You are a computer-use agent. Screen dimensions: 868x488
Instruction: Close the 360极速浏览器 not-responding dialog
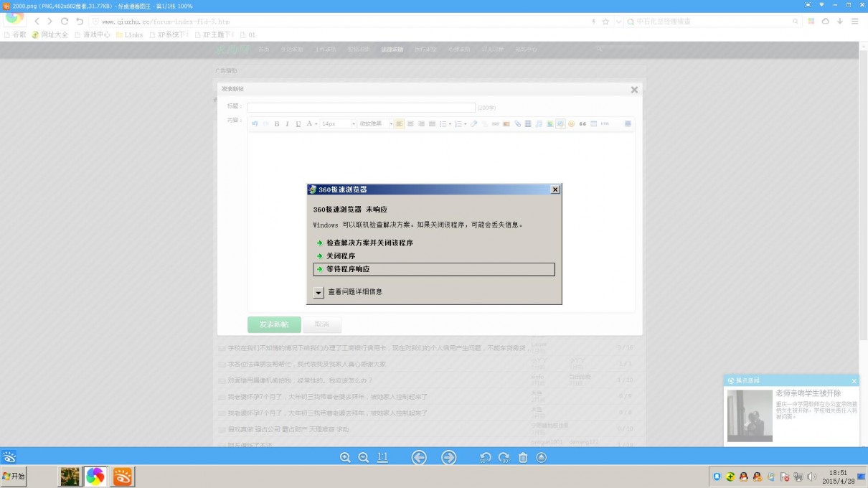click(555, 189)
